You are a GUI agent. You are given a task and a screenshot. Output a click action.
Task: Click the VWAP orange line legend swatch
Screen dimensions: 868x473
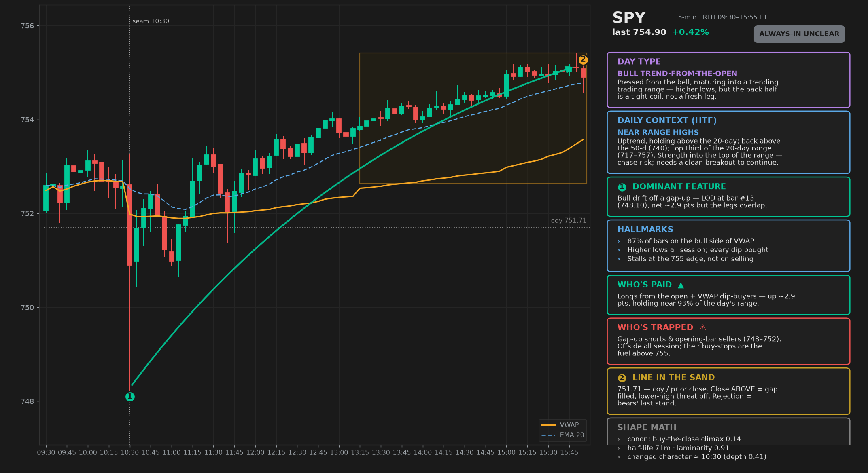[x=548, y=425]
